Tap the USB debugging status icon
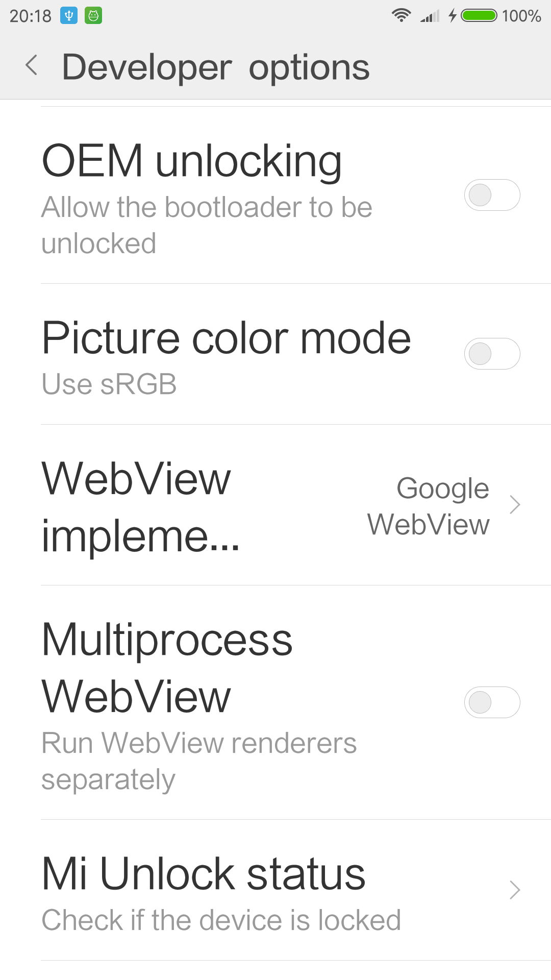Image resolution: width=551 pixels, height=980 pixels. [x=69, y=16]
